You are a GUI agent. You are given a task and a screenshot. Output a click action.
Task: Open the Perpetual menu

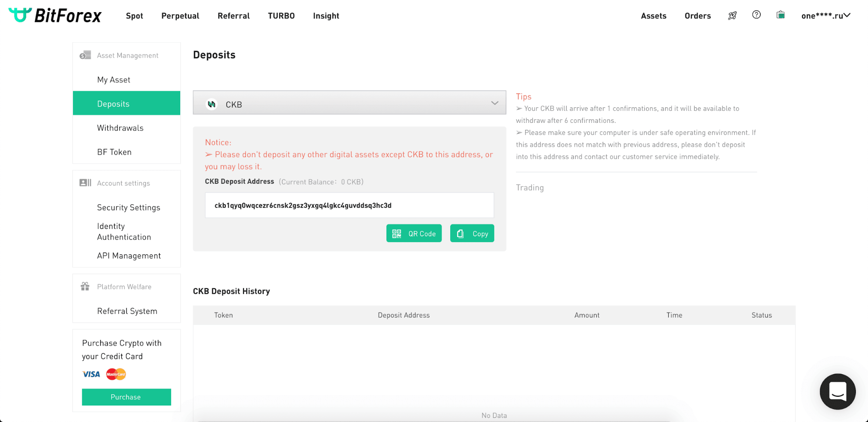point(180,16)
